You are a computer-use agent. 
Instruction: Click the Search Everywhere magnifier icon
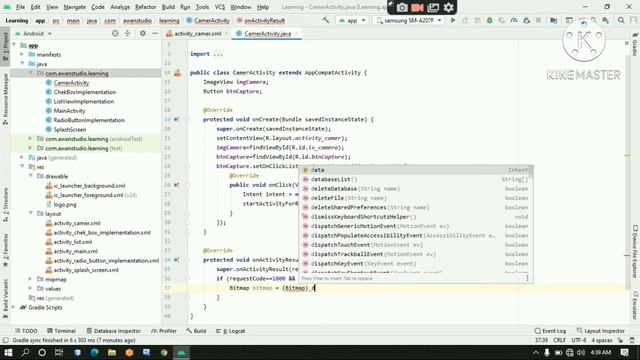[x=621, y=20]
